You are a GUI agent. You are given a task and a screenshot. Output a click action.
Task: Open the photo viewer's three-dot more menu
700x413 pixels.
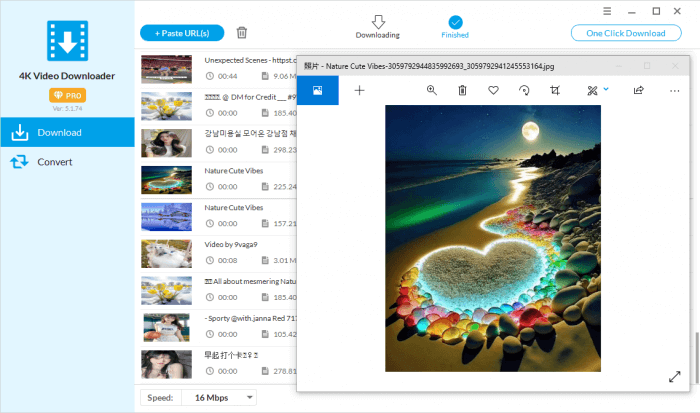(675, 90)
